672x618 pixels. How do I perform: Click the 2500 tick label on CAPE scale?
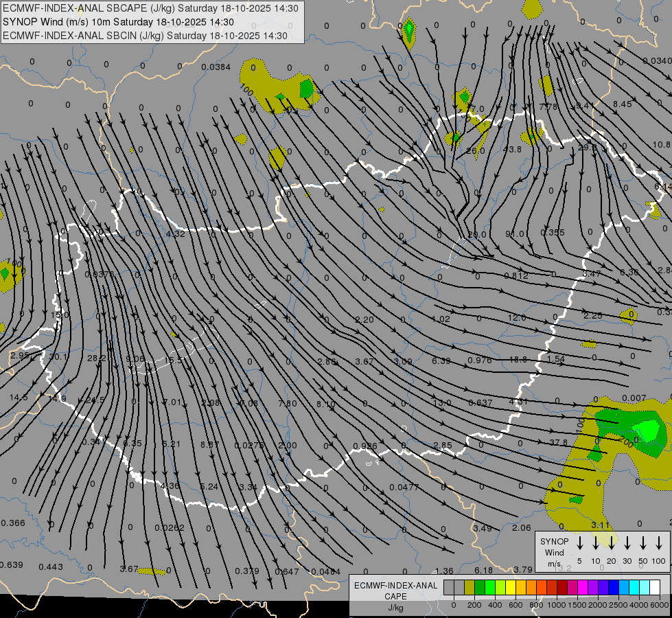(618, 605)
